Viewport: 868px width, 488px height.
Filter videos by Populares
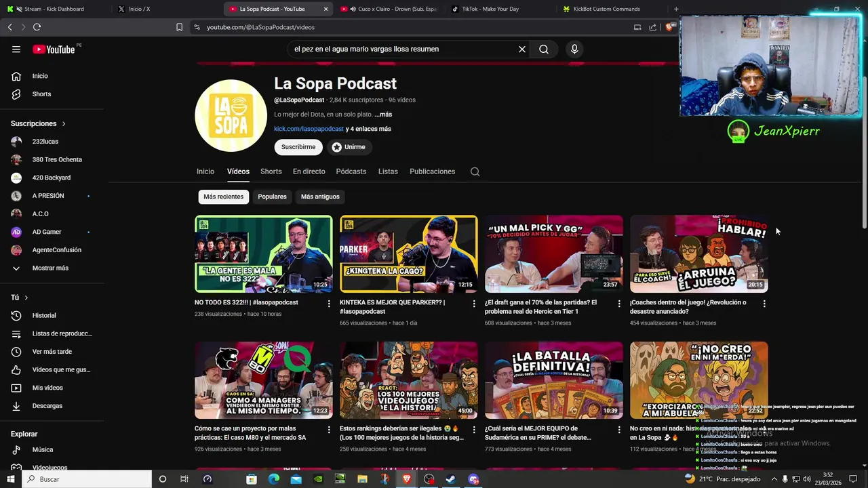272,197
